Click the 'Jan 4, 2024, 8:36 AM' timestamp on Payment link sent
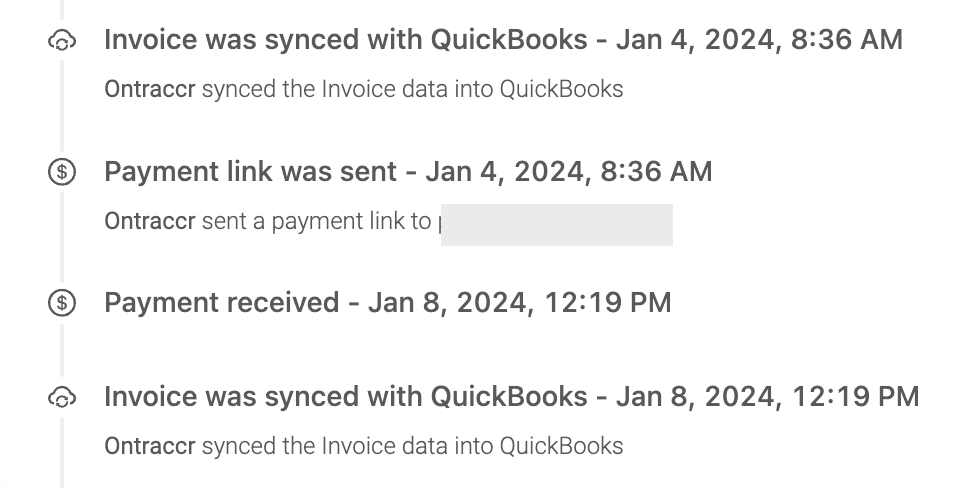Viewport: 960px width, 488px height. coord(569,171)
